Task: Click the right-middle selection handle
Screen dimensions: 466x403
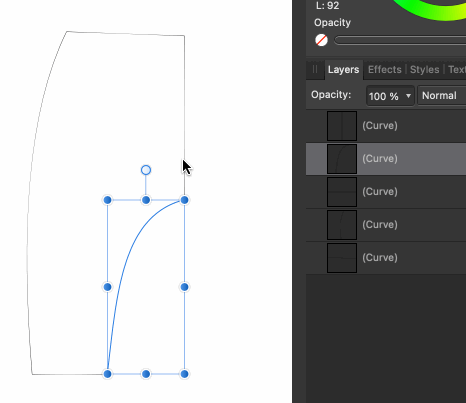Action: [184, 287]
